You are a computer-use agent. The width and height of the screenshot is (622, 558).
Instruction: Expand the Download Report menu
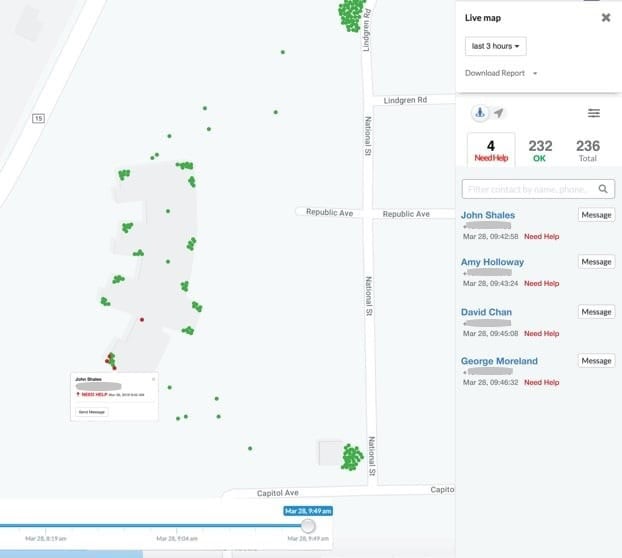pos(502,73)
